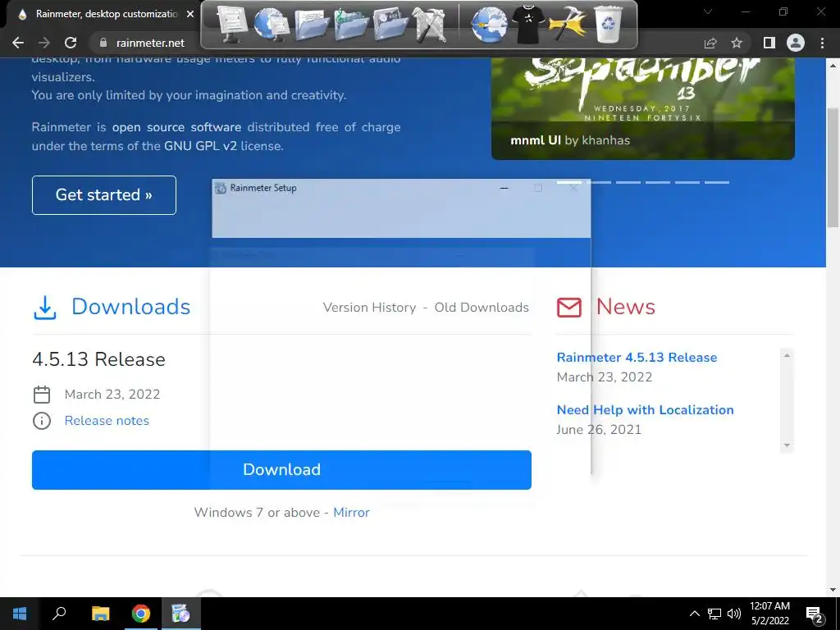This screenshot has width=840, height=630.
Task: Open network status tray icon
Action: pos(714,614)
